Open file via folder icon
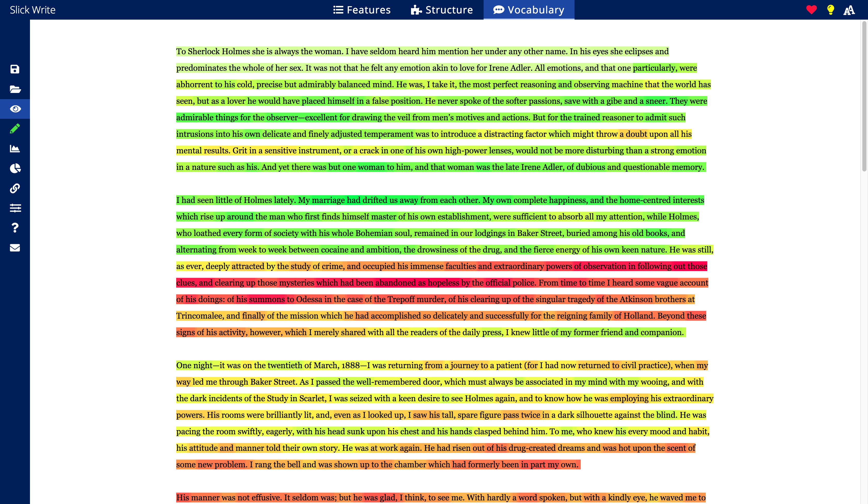This screenshot has width=868, height=504. (15, 89)
